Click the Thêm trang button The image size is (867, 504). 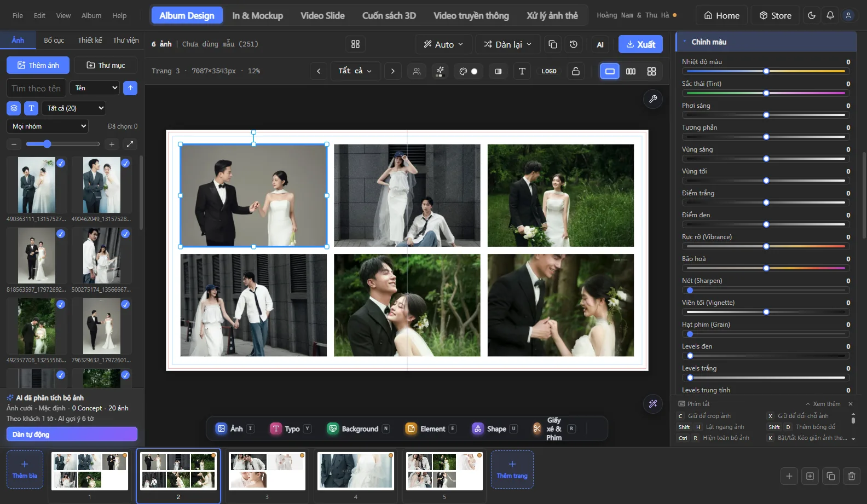click(x=512, y=470)
